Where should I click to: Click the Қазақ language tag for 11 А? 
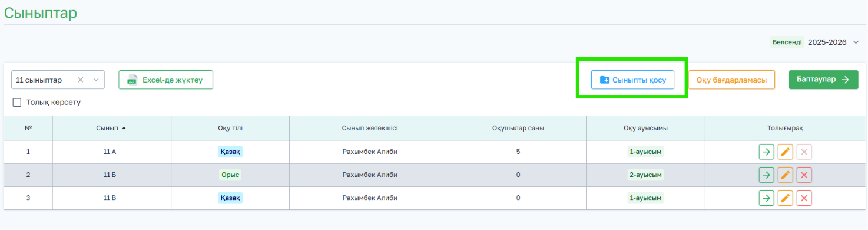[x=230, y=152]
